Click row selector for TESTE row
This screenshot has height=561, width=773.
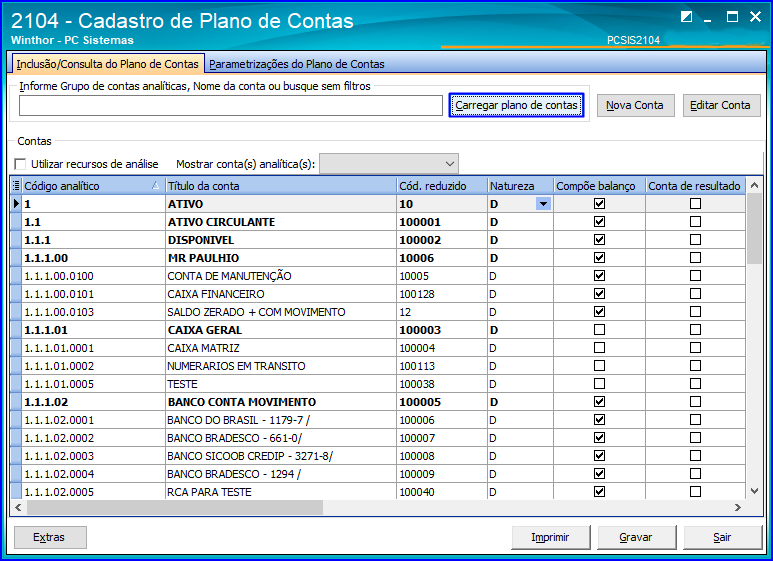coord(16,384)
